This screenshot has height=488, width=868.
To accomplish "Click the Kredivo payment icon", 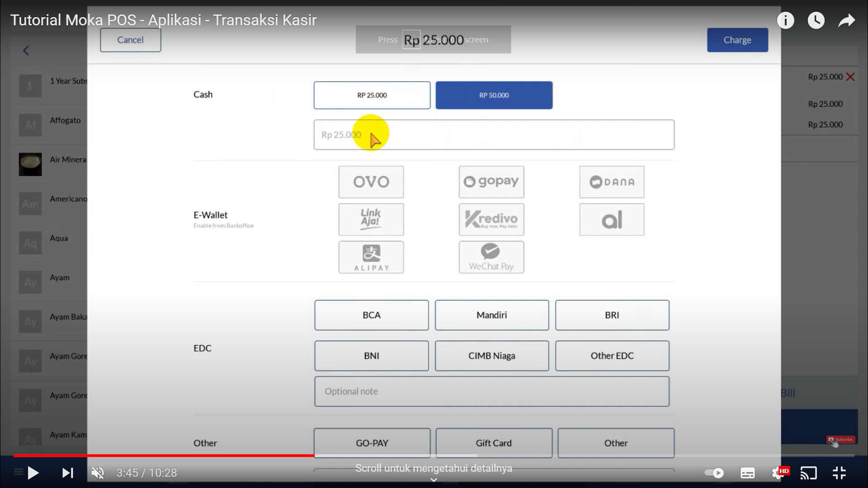I will click(491, 219).
